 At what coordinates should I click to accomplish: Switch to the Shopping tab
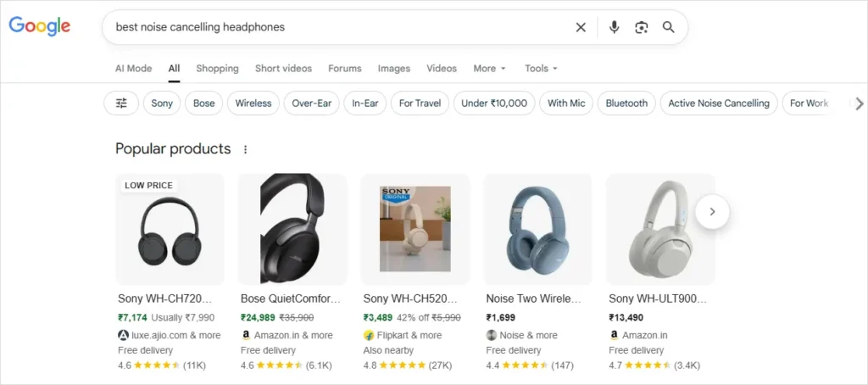[217, 69]
